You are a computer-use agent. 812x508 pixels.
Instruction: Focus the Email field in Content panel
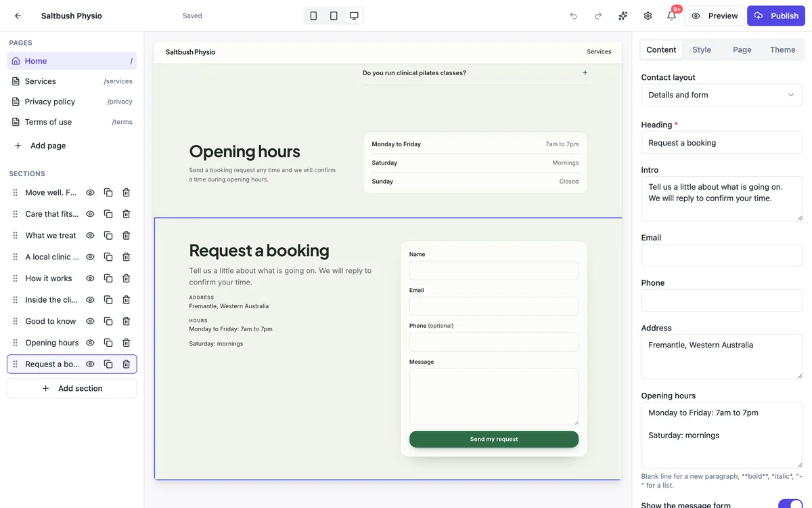pyautogui.click(x=722, y=255)
